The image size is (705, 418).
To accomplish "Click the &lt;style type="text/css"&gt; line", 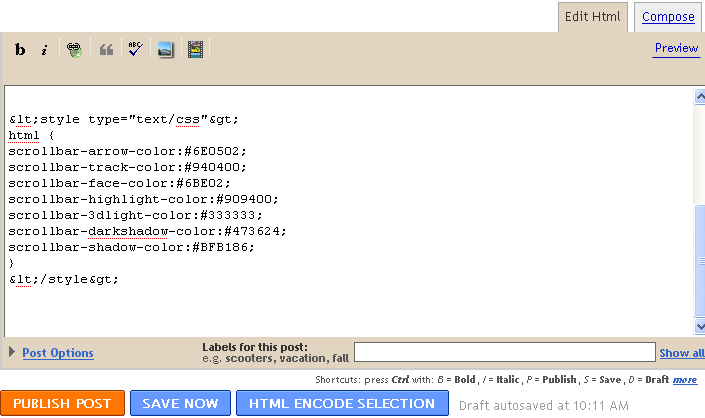I will pyautogui.click(x=124, y=120).
